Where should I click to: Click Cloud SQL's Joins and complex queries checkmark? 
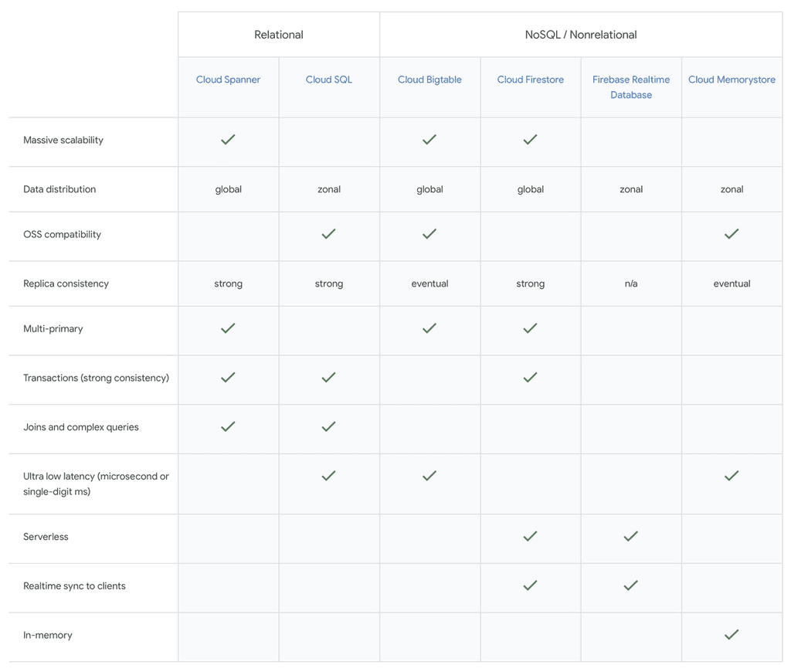328,426
